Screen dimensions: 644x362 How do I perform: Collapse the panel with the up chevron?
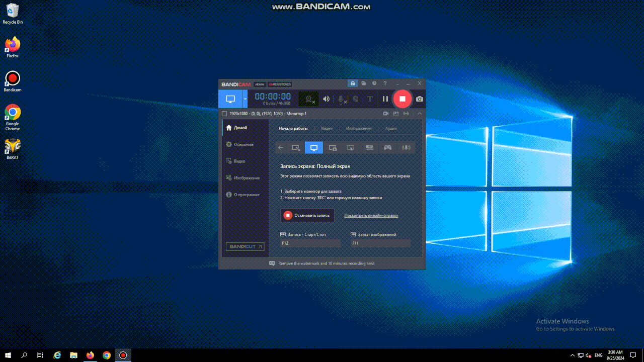(419, 114)
